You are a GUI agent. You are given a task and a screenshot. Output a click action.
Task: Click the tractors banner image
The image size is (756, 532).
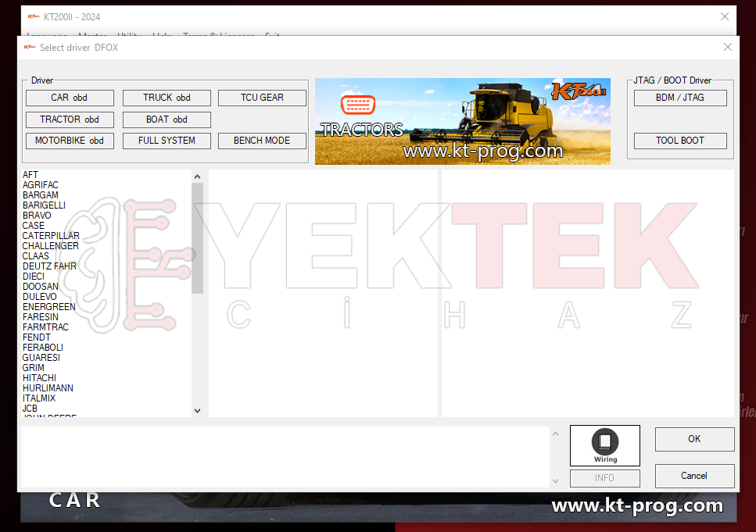(x=463, y=121)
